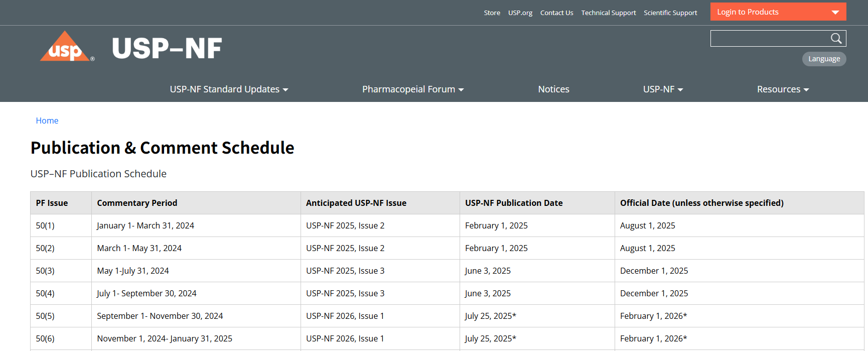Open the Notices menu item

(x=553, y=89)
